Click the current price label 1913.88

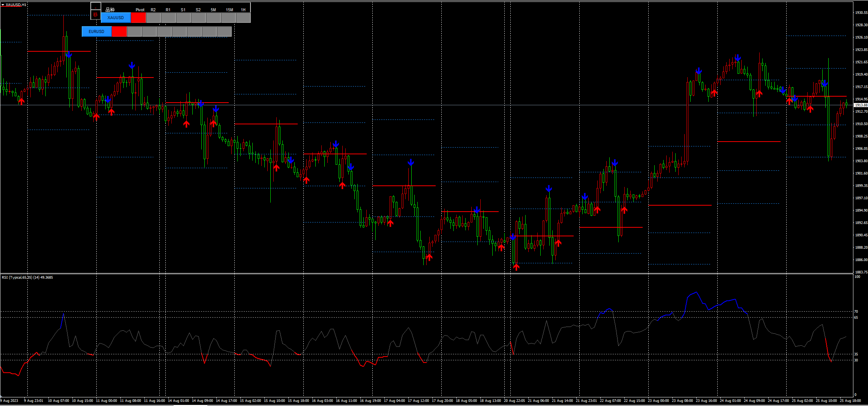(861, 105)
